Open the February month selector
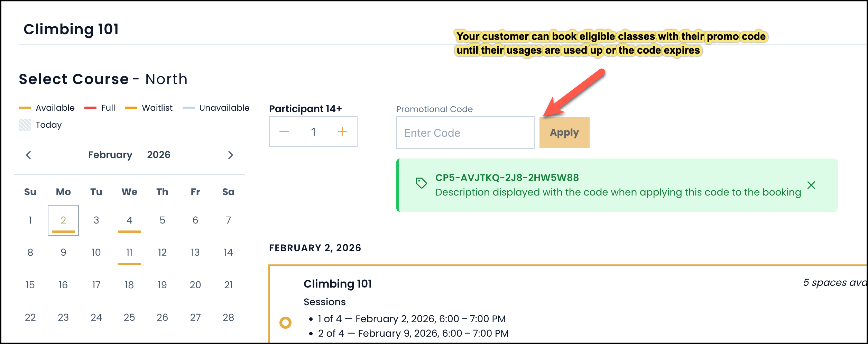 coord(110,155)
